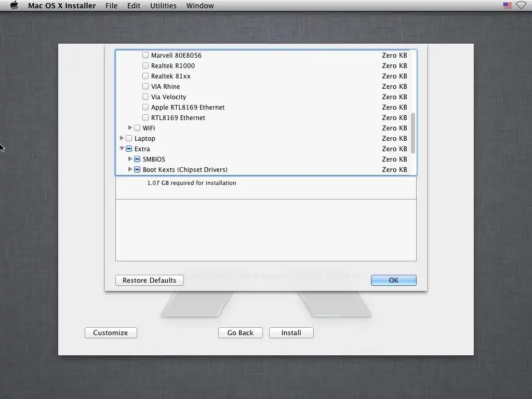This screenshot has height=399, width=532.
Task: Select the Marvell 80E8056 row label
Action: coord(176,55)
